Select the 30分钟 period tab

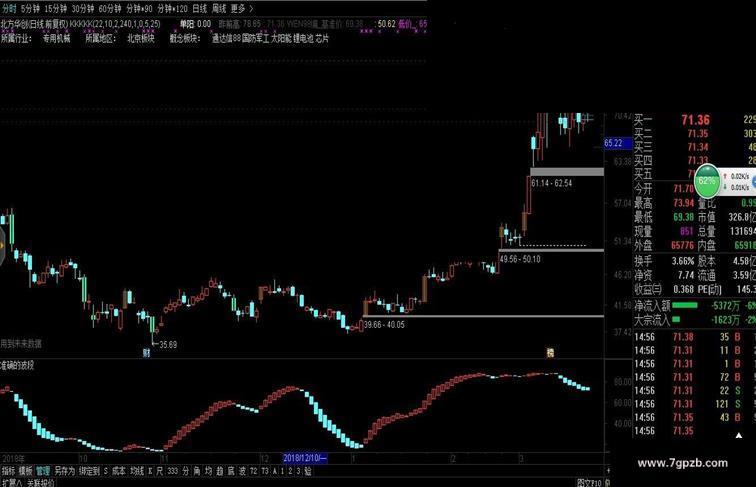coord(82,9)
